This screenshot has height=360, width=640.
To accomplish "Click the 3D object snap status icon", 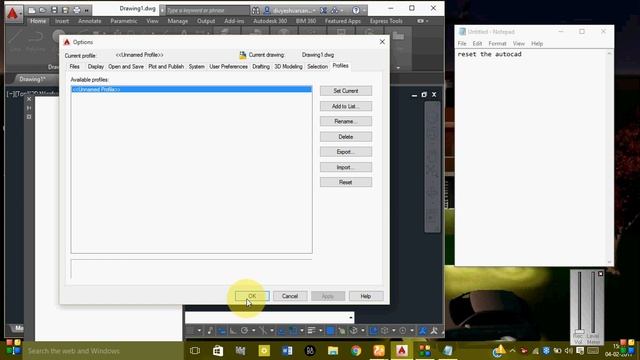I will tap(353, 331).
